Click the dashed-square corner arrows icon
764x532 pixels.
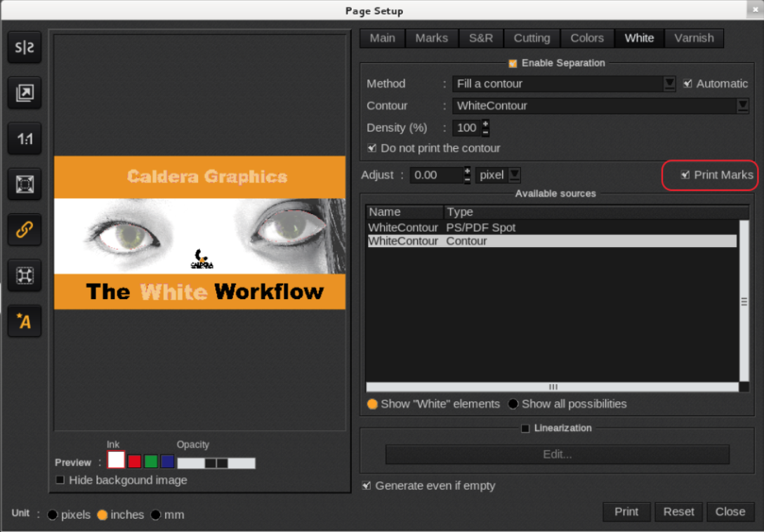click(x=25, y=275)
